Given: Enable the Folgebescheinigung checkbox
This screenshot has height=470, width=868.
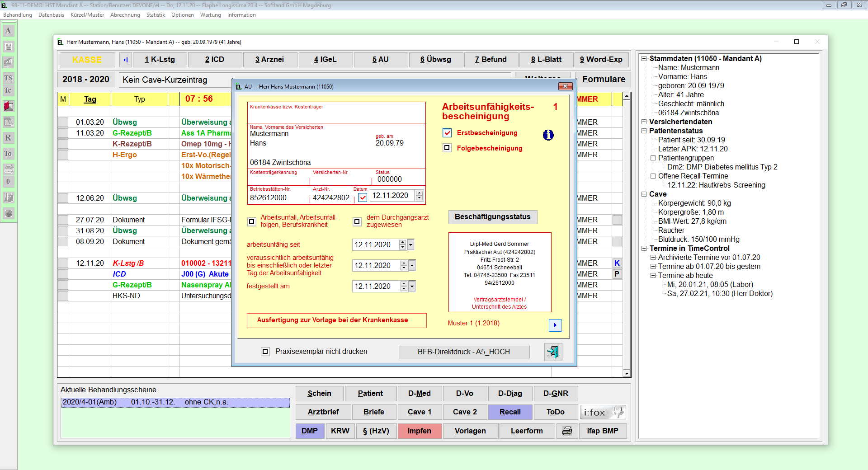Looking at the screenshot, I should point(447,148).
